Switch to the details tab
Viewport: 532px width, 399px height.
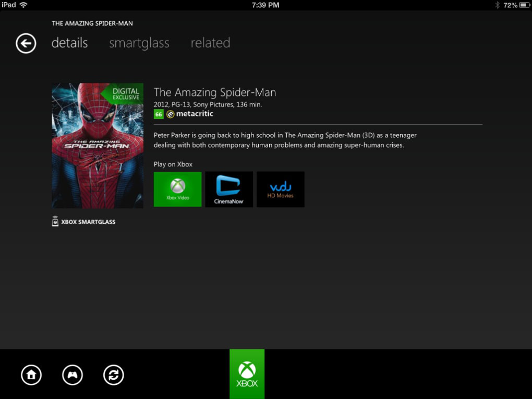click(69, 43)
